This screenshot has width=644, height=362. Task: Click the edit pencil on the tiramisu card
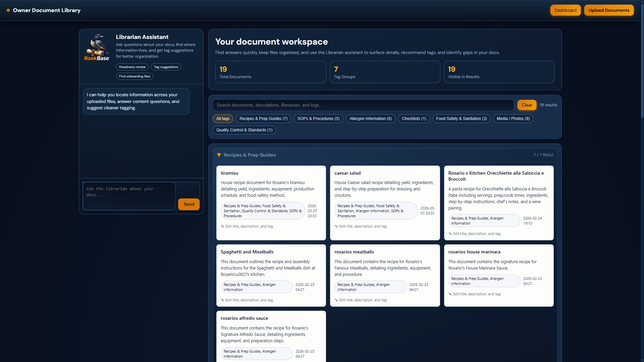[x=223, y=226]
